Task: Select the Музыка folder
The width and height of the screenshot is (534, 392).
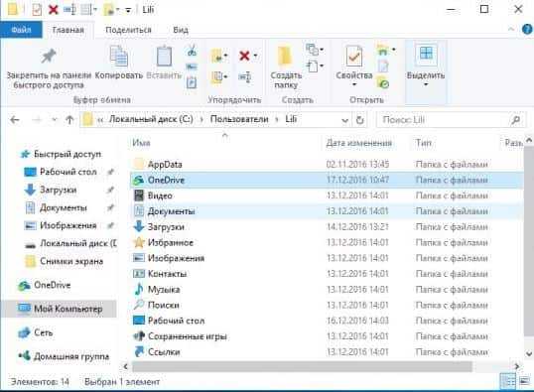Action: tap(327, 290)
